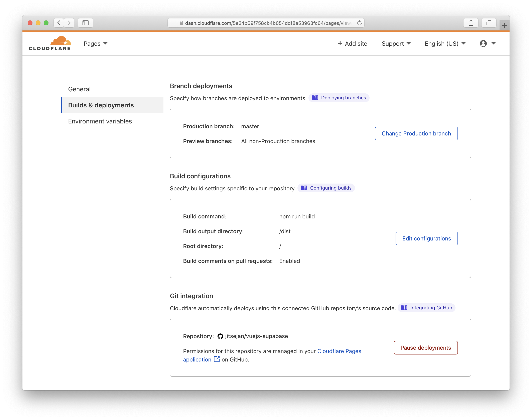Screen dimensions: 532x420
Task: Click the Edit configurations button
Action: (x=426, y=238)
